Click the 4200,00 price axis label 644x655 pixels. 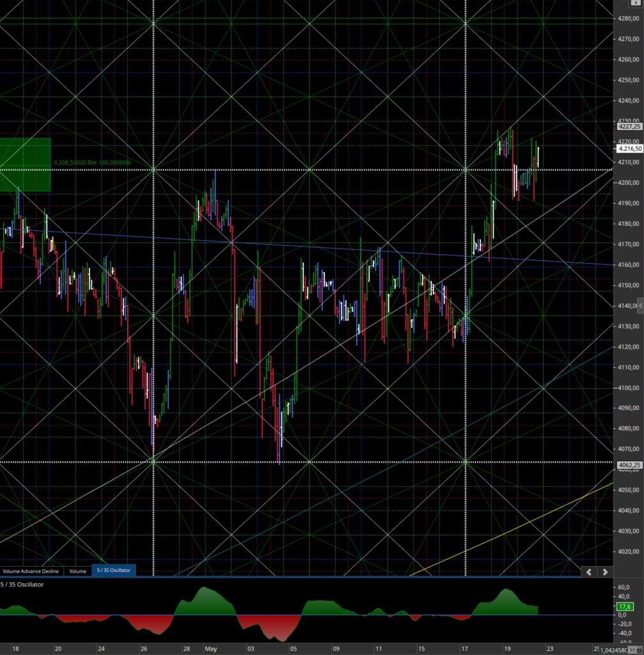tap(629, 182)
